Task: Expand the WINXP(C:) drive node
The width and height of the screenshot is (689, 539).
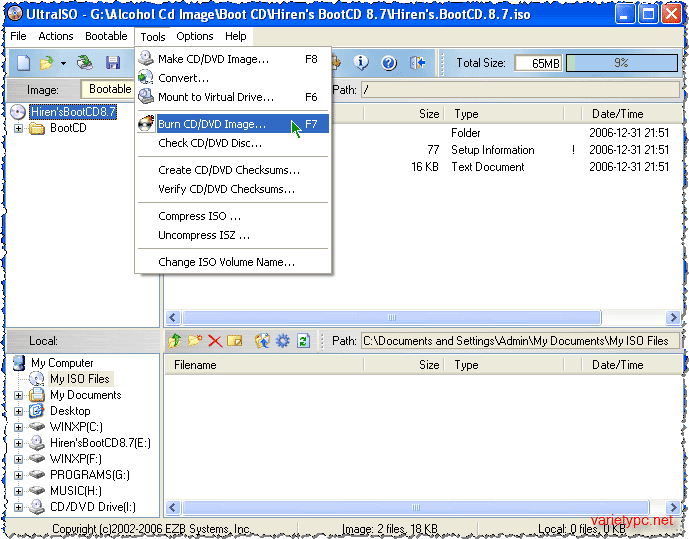Action: (18, 427)
